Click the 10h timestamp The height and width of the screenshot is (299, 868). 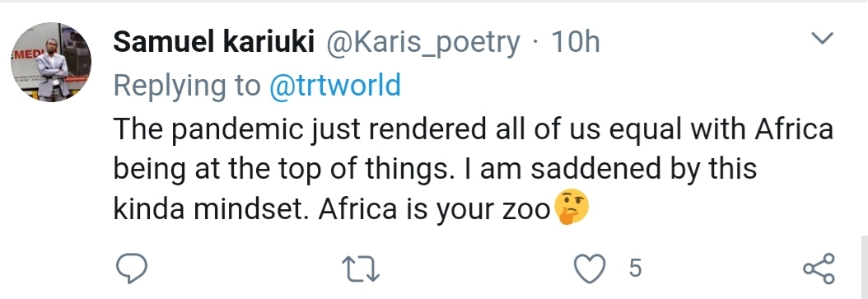click(x=576, y=42)
